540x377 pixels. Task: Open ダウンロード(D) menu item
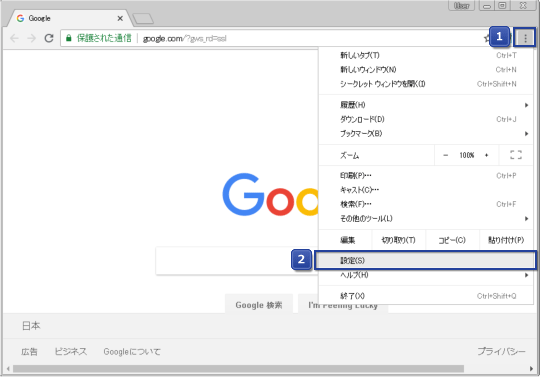[426, 119]
